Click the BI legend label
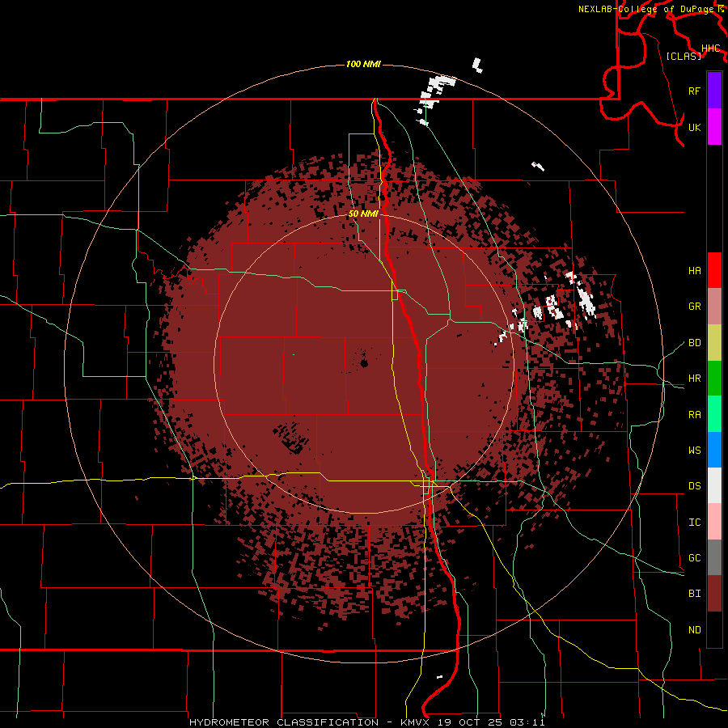 pos(694,594)
